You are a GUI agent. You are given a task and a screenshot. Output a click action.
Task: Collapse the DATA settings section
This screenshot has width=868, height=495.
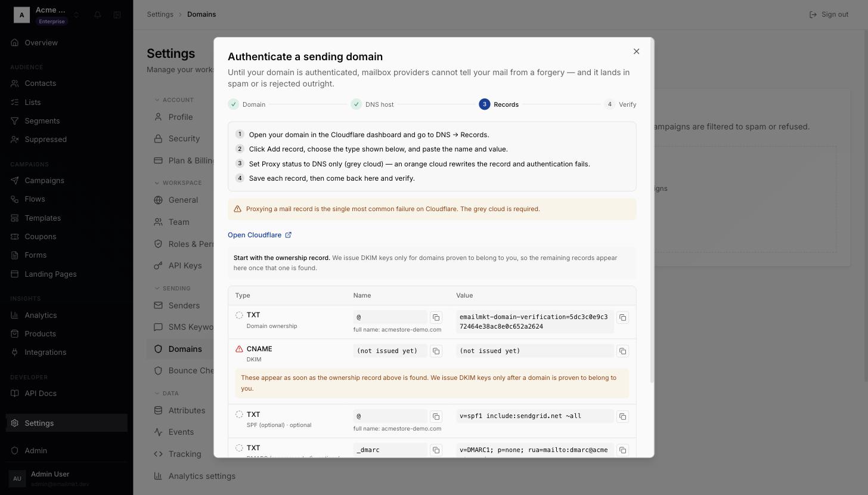166,393
